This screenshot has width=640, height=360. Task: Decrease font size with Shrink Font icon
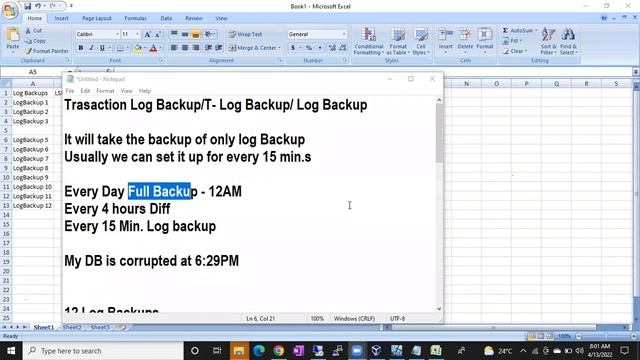158,34
